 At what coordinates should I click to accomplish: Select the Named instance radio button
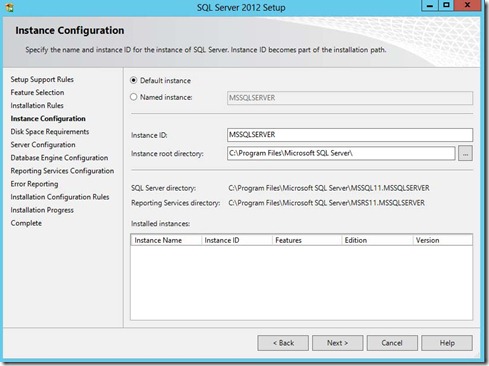pyautogui.click(x=134, y=97)
